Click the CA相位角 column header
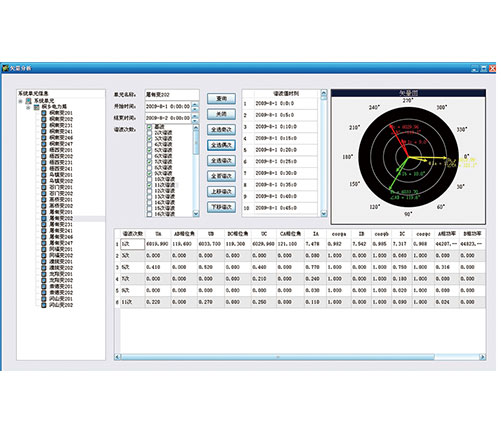This screenshot has height=432, width=501. coord(290,234)
